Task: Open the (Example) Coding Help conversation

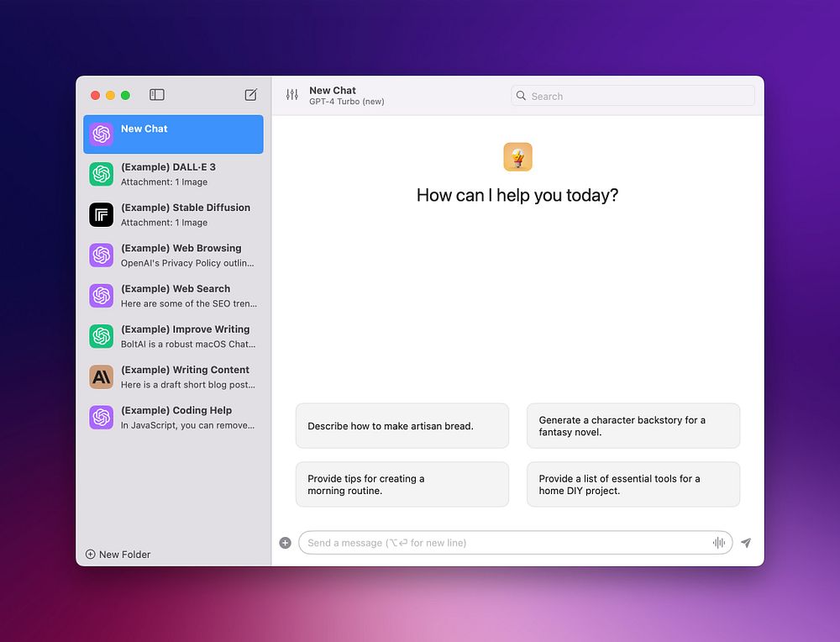Action: pos(173,418)
